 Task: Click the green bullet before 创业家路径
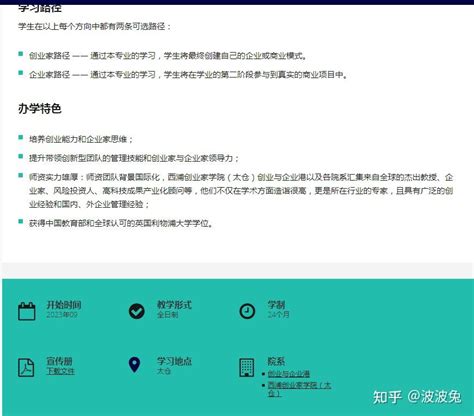pos(21,54)
